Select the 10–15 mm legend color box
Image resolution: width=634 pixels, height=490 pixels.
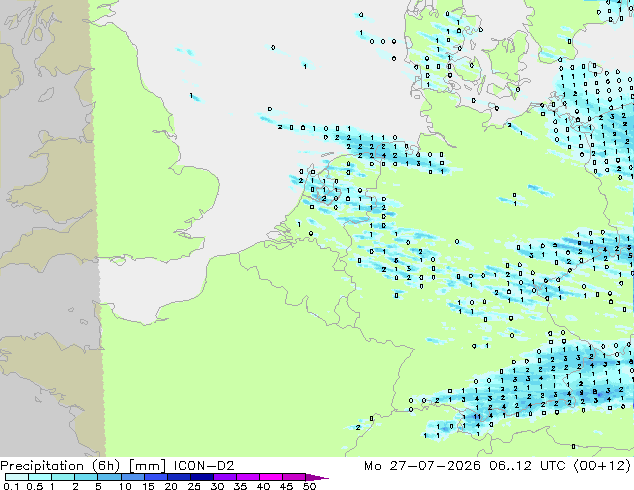point(132,477)
